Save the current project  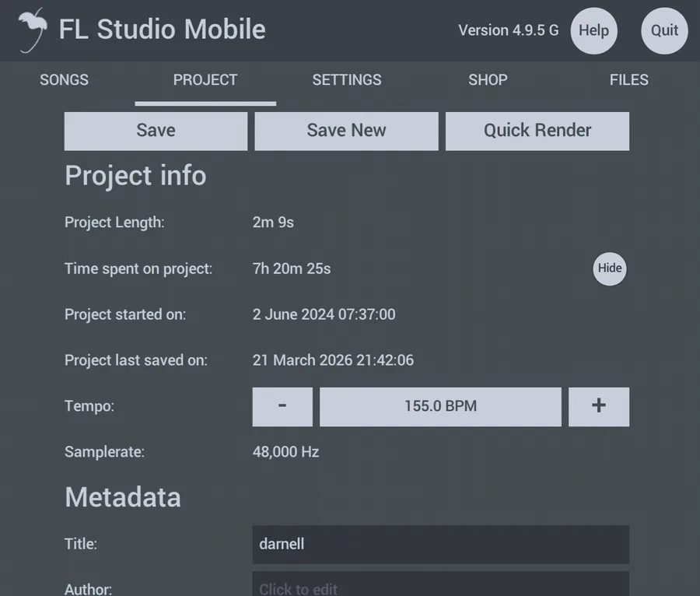click(156, 131)
